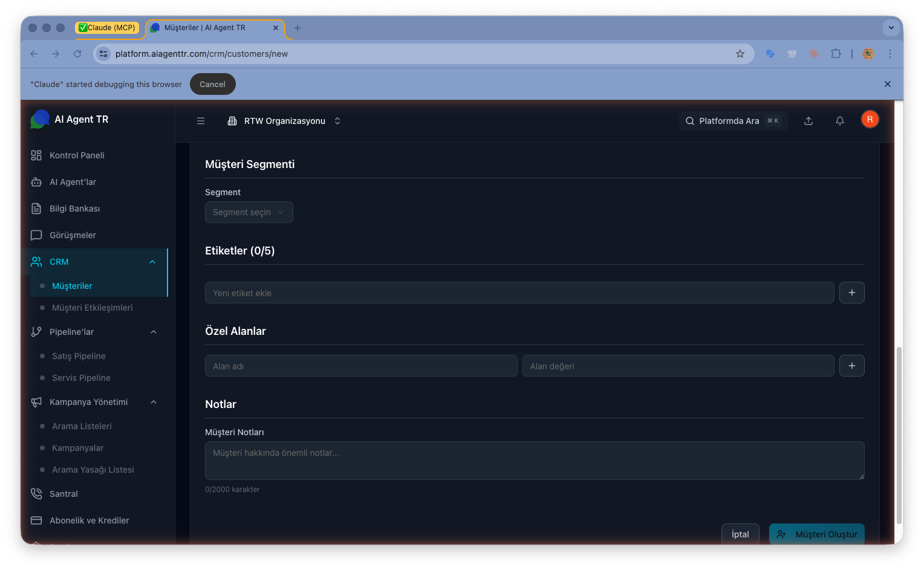This screenshot has width=924, height=570.
Task: Collapse the Kampanya Yönetimi chevron
Action: [x=154, y=402]
